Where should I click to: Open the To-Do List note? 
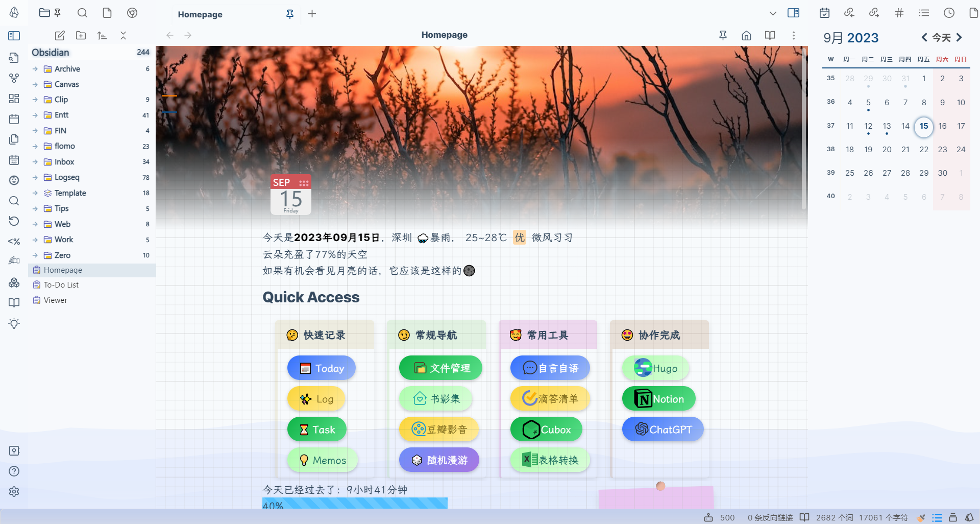pyautogui.click(x=61, y=285)
